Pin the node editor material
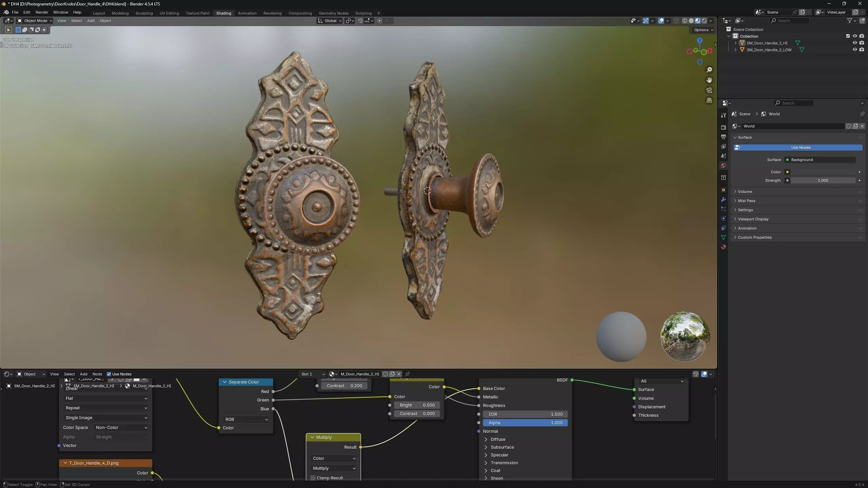868x488 pixels. coord(407,374)
